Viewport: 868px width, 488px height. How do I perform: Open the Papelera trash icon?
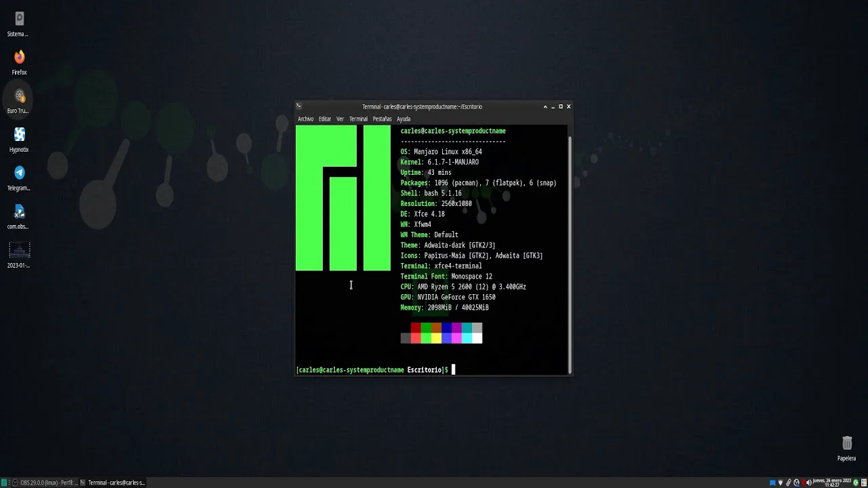pyautogui.click(x=846, y=443)
